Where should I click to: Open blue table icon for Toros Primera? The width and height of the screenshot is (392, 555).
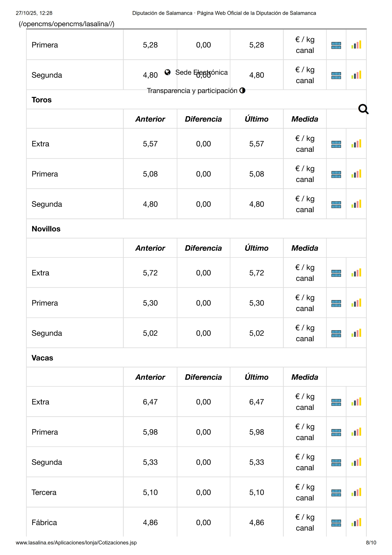tap(336, 174)
